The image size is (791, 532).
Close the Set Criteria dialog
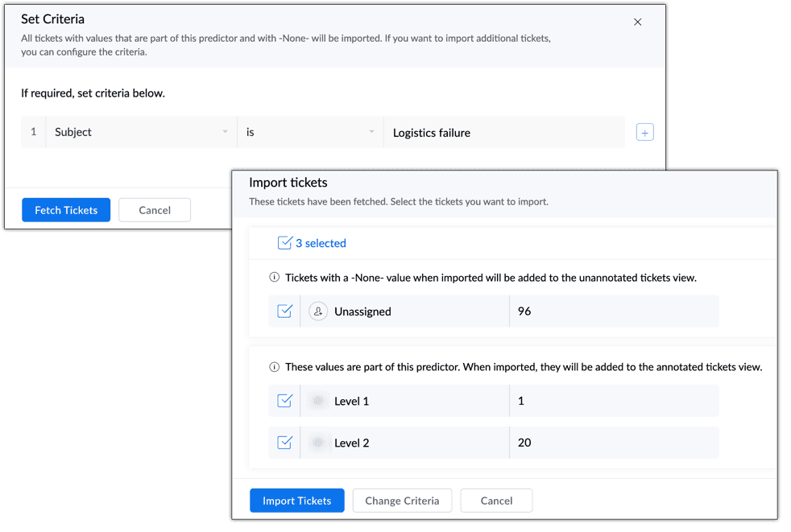(x=637, y=22)
